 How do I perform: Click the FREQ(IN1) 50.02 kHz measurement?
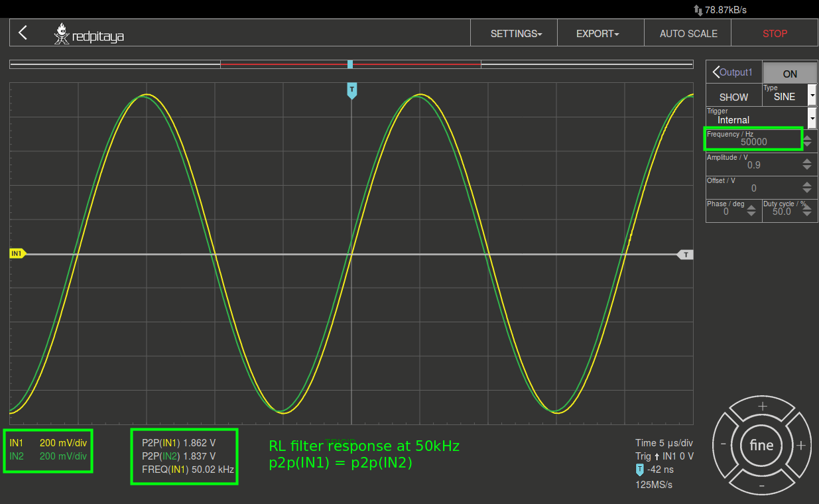188,470
